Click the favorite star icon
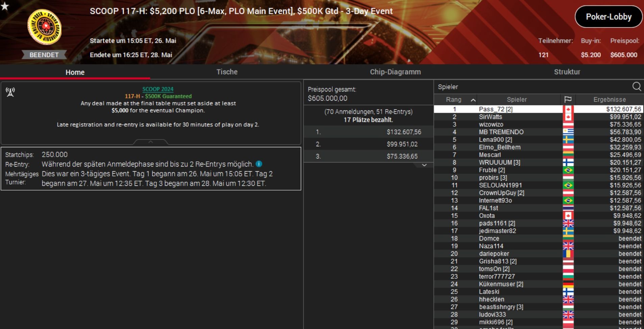Viewport: 644px width, 329px height. point(5,6)
